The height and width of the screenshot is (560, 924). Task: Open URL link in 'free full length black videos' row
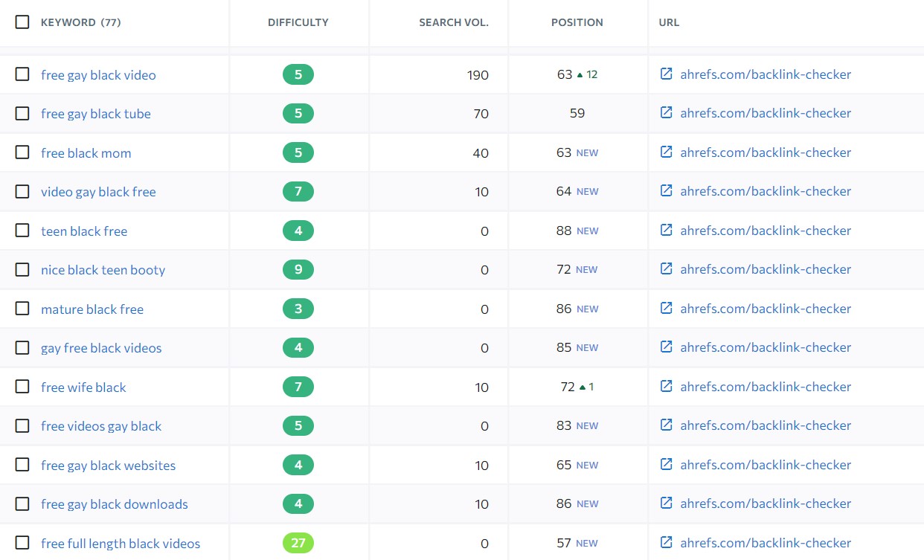tap(766, 543)
